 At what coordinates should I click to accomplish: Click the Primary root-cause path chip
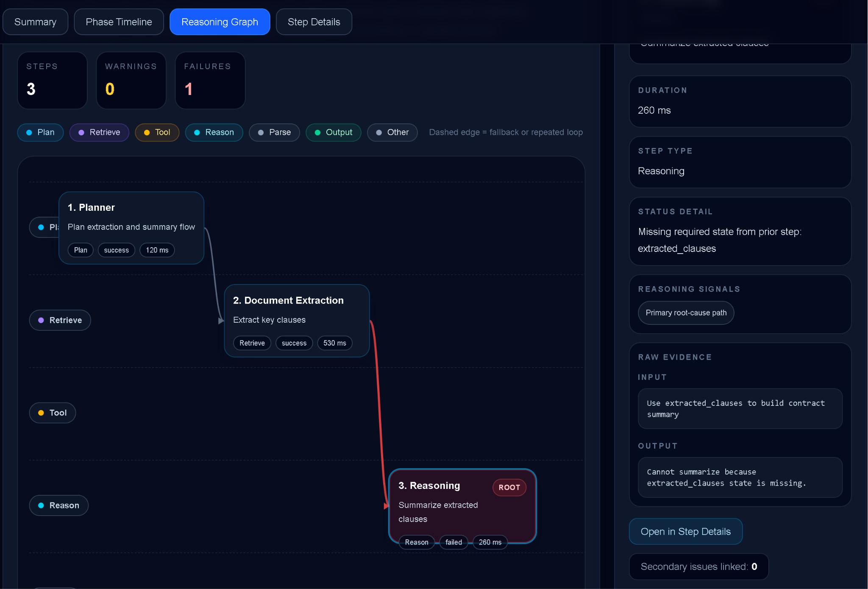[686, 313]
